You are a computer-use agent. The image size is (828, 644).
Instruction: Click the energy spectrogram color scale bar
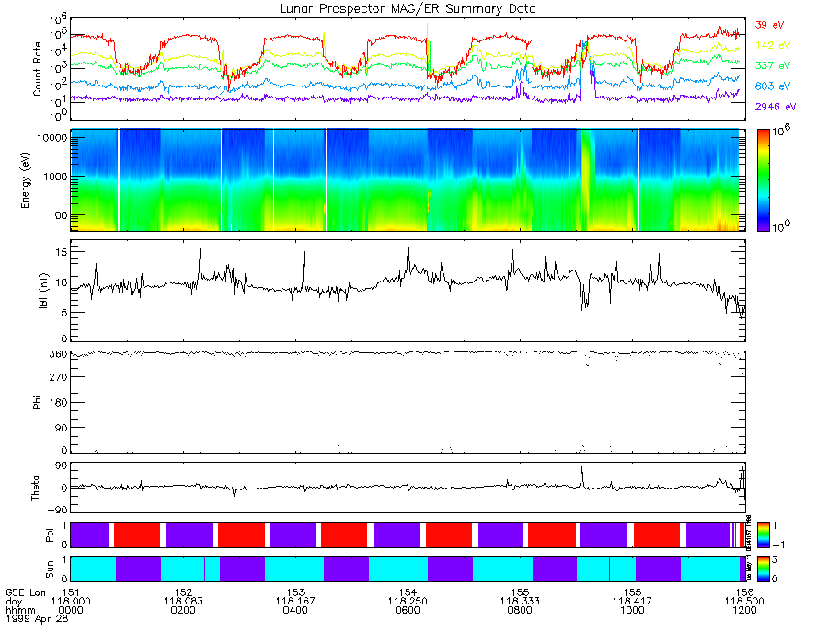coord(763,180)
